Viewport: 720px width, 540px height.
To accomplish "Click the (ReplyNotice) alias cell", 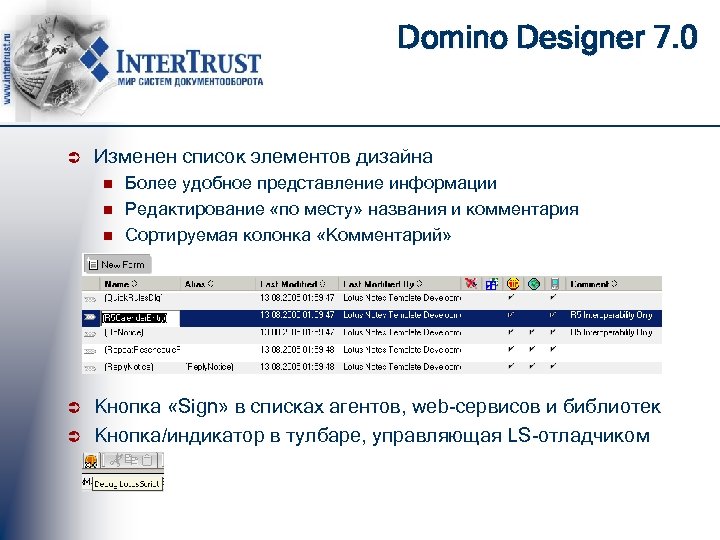I will 209,367.
